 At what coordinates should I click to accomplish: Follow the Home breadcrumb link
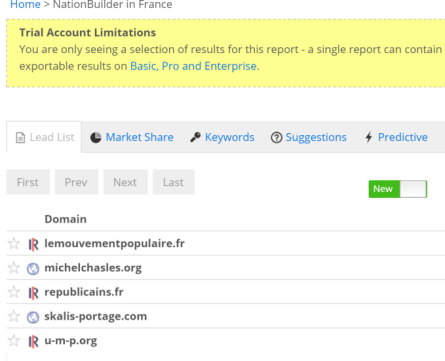pos(25,5)
